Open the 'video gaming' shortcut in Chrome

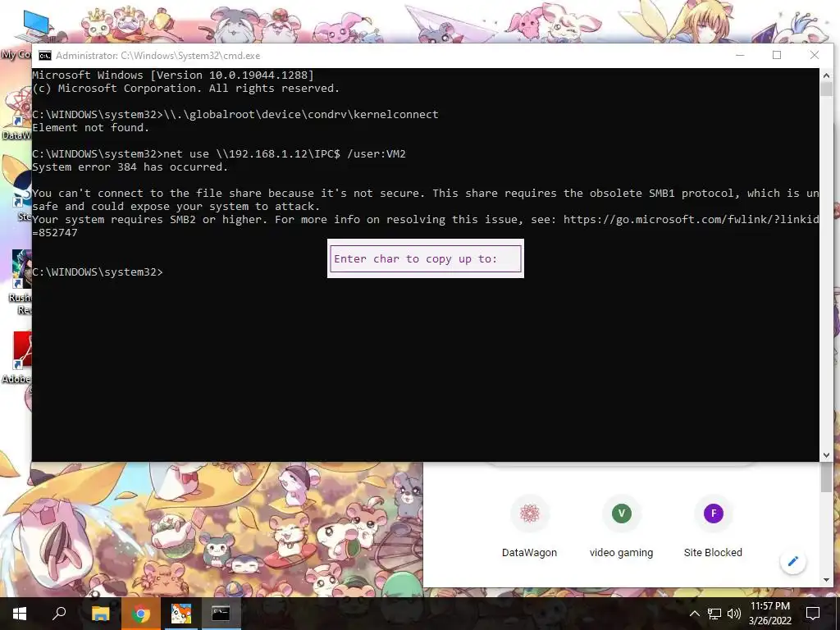[x=622, y=527]
